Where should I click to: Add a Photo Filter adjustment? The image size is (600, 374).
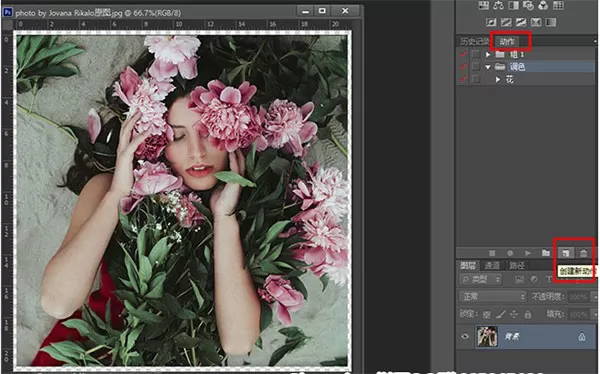[528, 5]
